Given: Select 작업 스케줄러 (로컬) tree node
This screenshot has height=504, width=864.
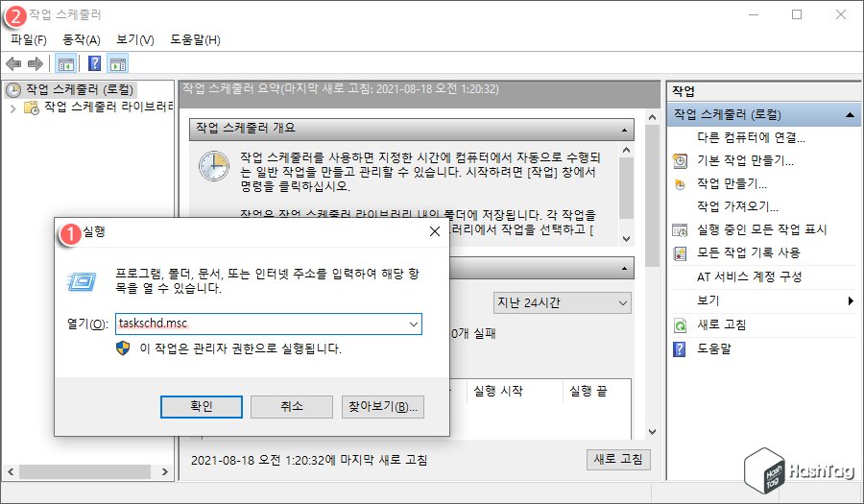Looking at the screenshot, I should (80, 90).
